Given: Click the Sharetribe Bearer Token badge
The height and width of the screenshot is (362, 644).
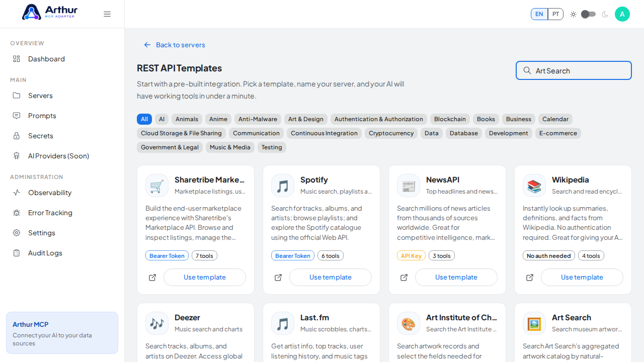Looking at the screenshot, I should 167,256.
